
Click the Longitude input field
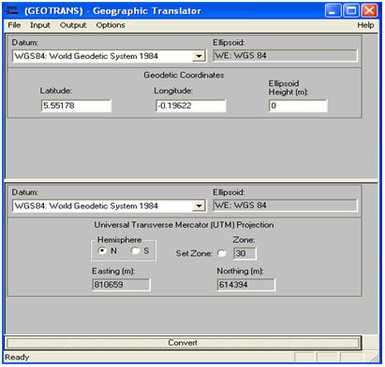pos(191,106)
